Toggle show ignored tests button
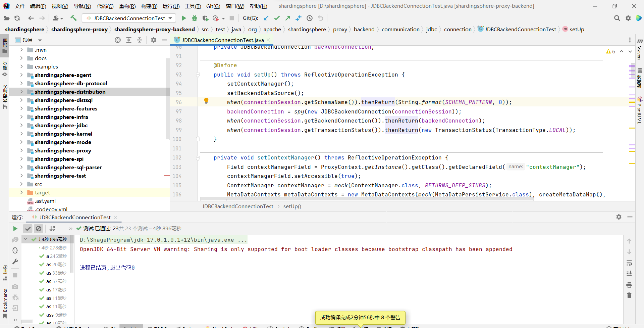This screenshot has width=644, height=328. tap(39, 229)
